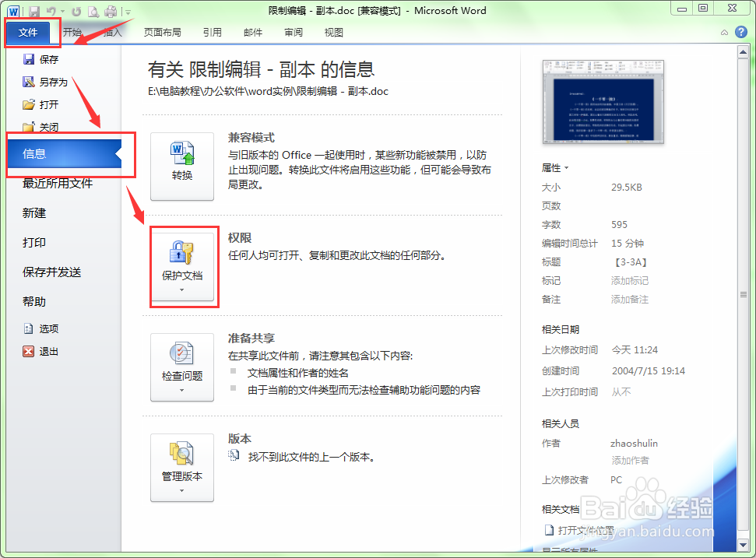Select 打开 in the sidebar

[x=41, y=104]
